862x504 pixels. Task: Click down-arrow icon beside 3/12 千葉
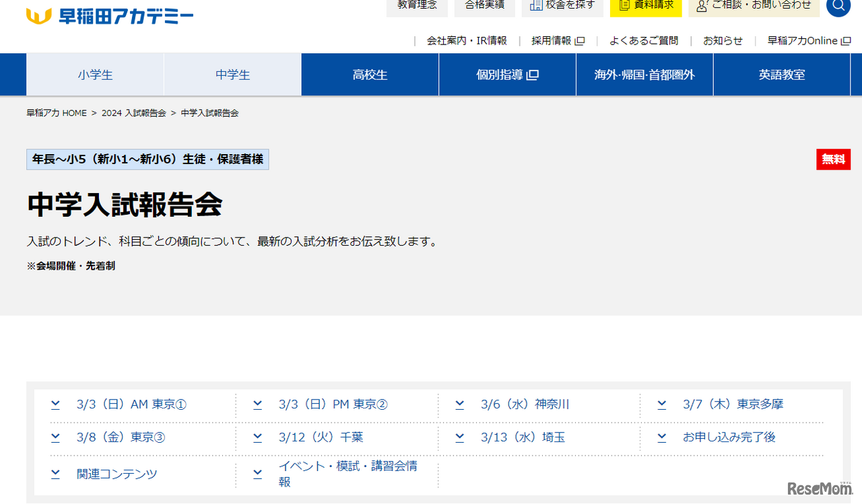click(x=257, y=437)
